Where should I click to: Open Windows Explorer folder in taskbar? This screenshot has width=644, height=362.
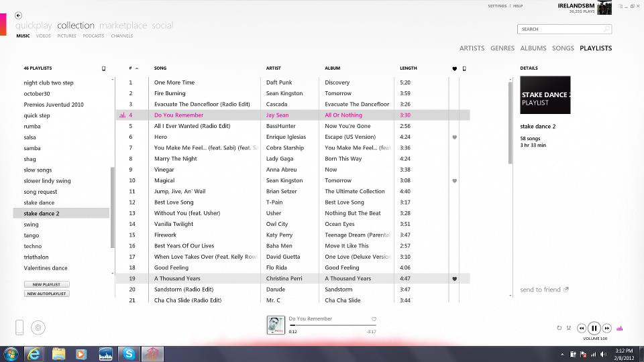[58, 354]
